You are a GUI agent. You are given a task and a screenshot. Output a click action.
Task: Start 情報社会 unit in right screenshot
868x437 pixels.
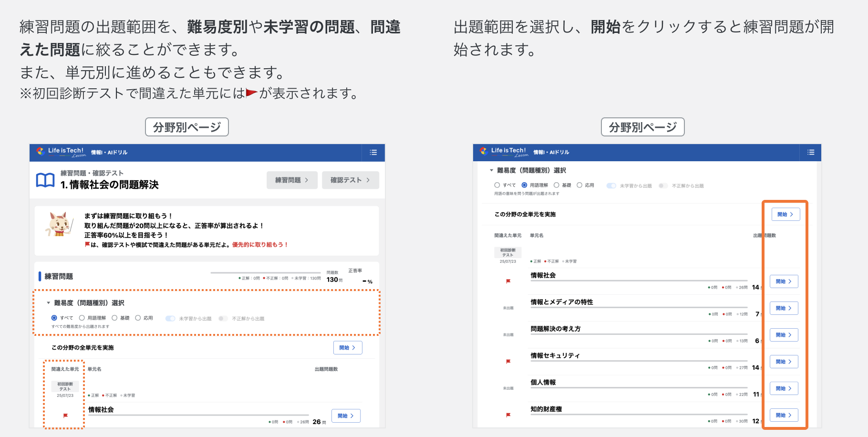pos(784,281)
